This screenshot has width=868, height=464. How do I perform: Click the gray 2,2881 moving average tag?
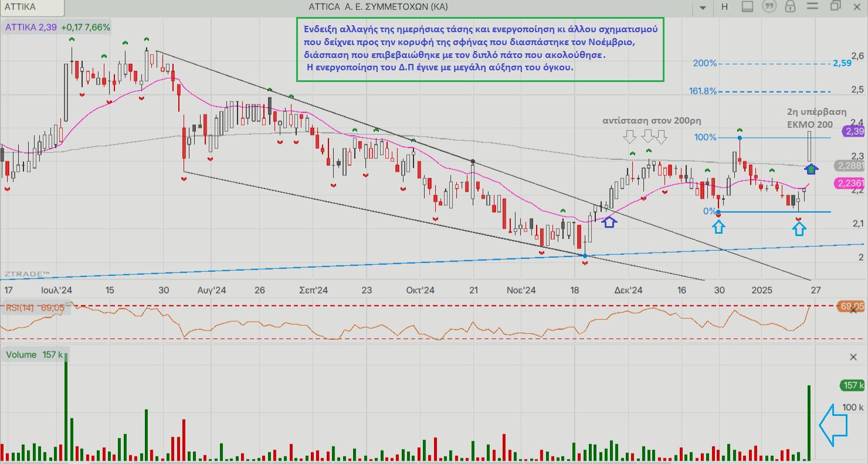850,166
